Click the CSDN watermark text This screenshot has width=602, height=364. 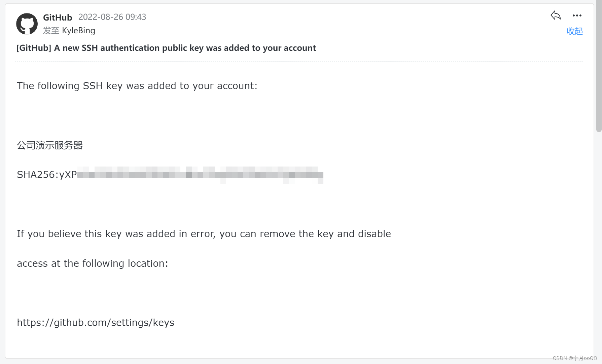[x=575, y=358]
